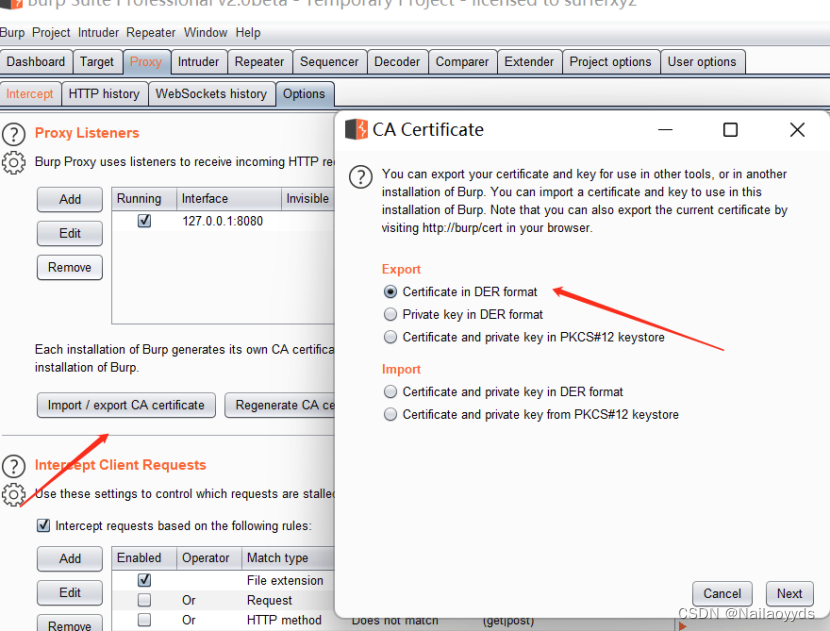The image size is (830, 631).
Task: Toggle Enabled checkbox for HTTP method rule
Action: (144, 620)
